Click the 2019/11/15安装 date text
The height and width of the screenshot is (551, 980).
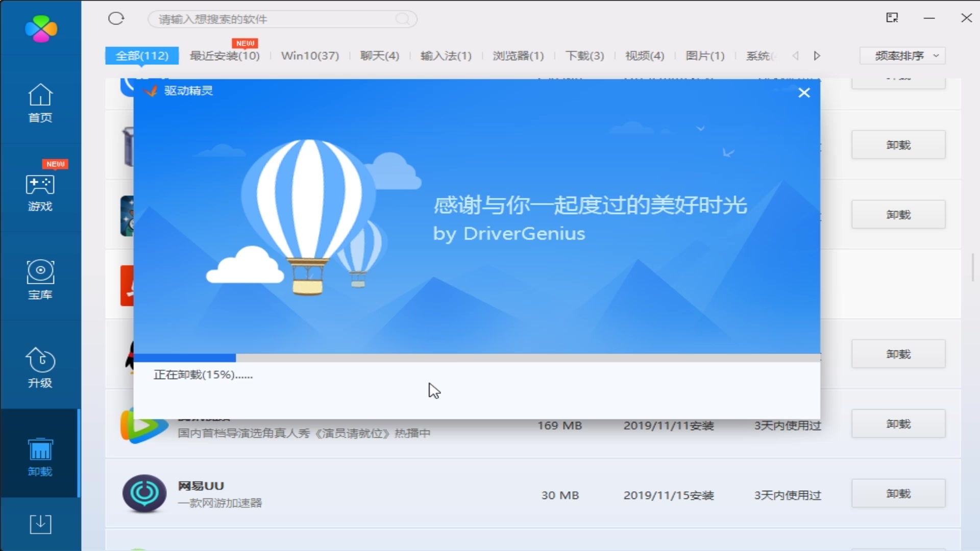coord(669,495)
